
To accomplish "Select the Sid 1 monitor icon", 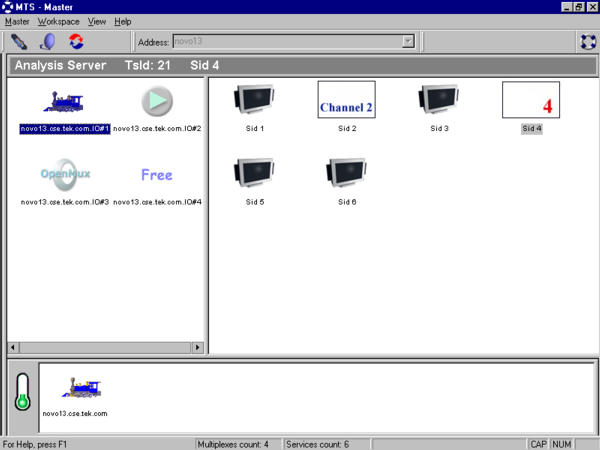I will [253, 102].
